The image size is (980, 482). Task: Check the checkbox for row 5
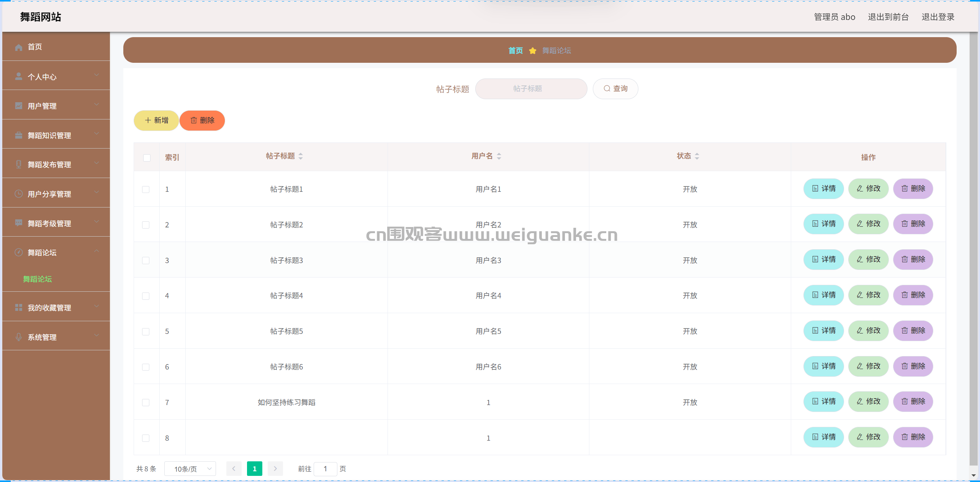(x=146, y=332)
